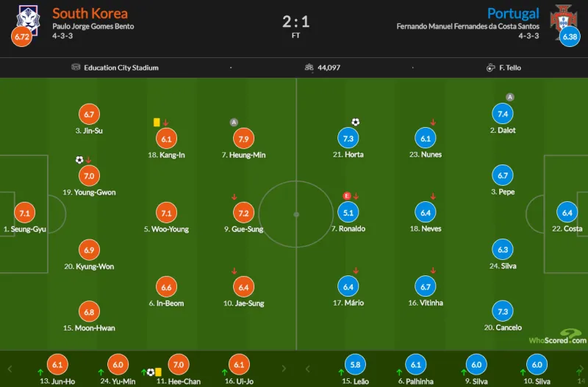Click the Education City Stadium icon
Screen dimensions: 588x387
(x=76, y=68)
